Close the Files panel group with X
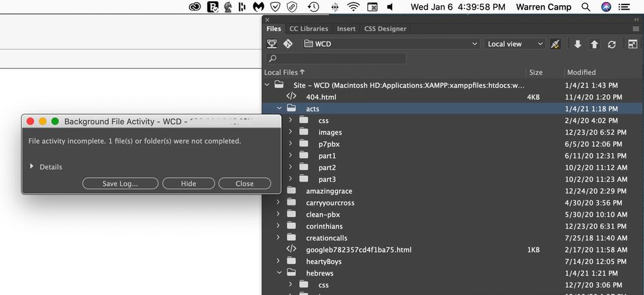The image size is (644, 295). click(x=268, y=19)
